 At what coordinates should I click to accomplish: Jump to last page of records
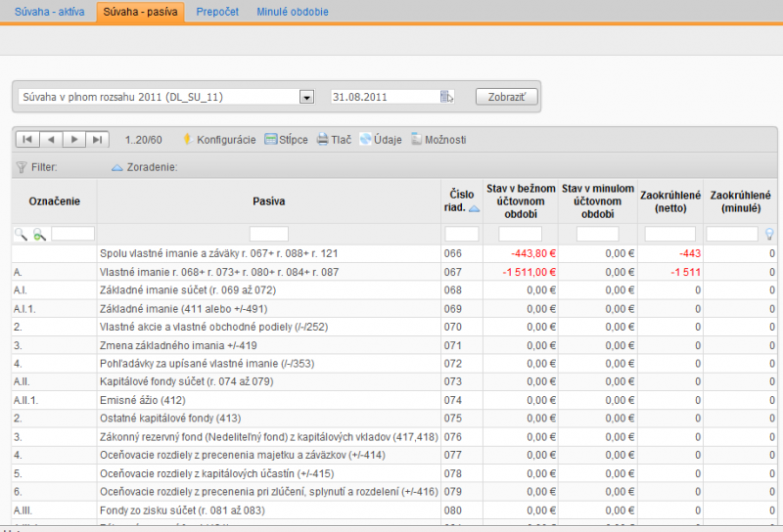(x=97, y=139)
